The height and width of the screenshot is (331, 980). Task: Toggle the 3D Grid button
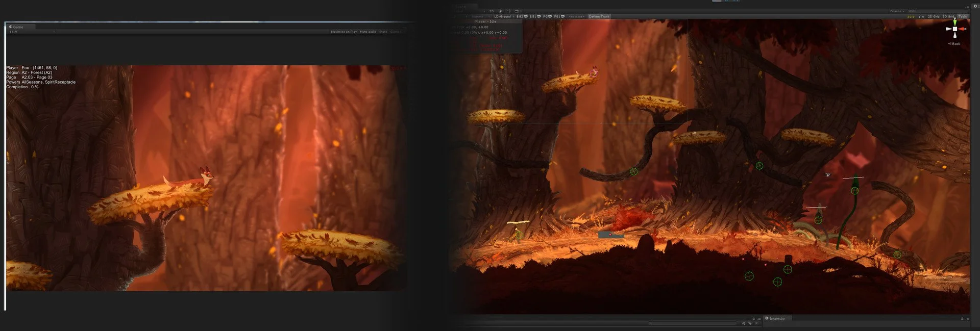coord(948,16)
